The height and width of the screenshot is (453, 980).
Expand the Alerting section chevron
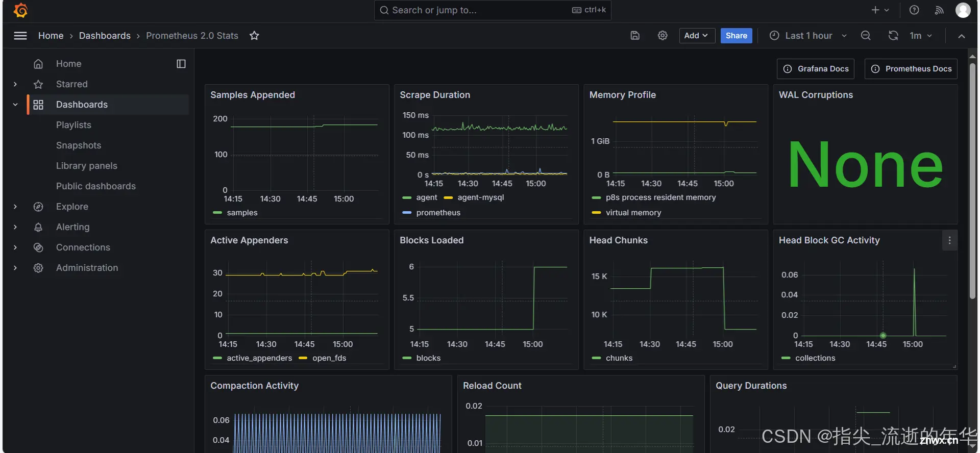pyautogui.click(x=15, y=227)
